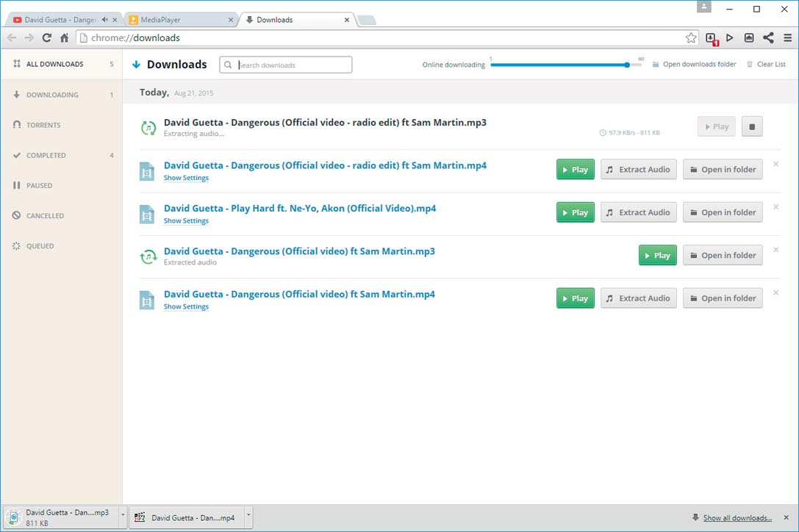Click Show all downloads link

coord(737,518)
